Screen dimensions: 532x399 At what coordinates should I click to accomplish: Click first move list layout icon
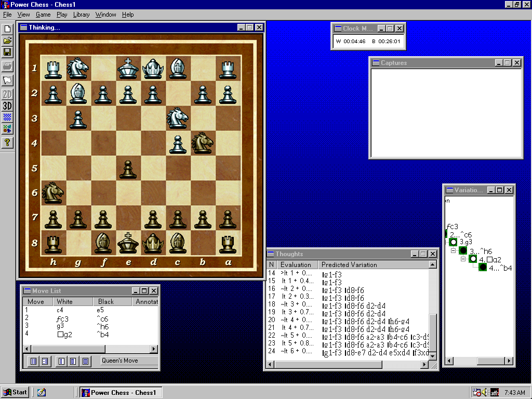34,361
